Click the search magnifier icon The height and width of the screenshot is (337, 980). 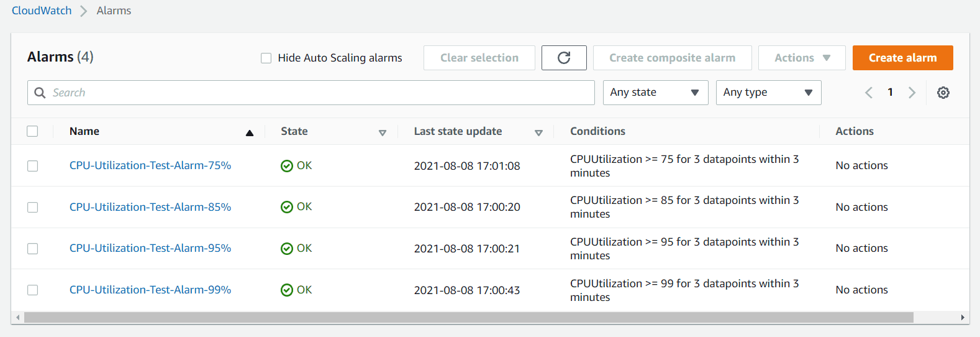(40, 93)
